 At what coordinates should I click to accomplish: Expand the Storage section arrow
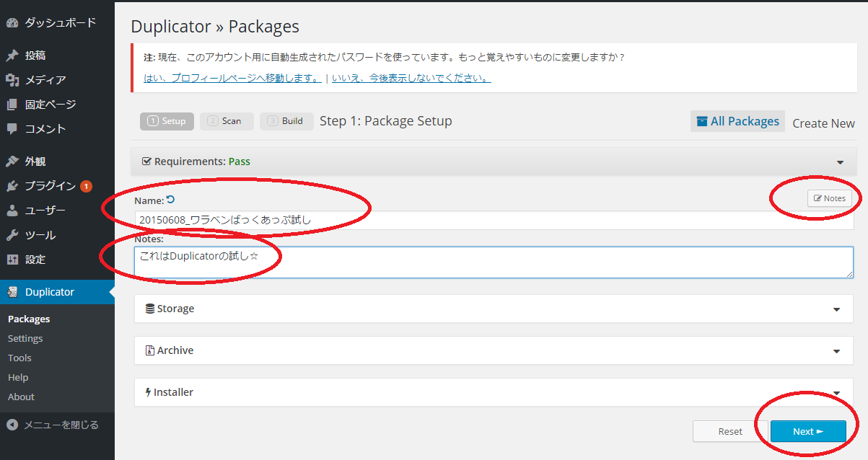837,309
